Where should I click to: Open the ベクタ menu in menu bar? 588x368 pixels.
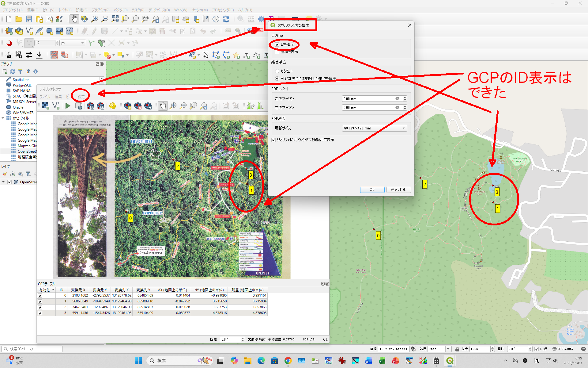(121, 10)
